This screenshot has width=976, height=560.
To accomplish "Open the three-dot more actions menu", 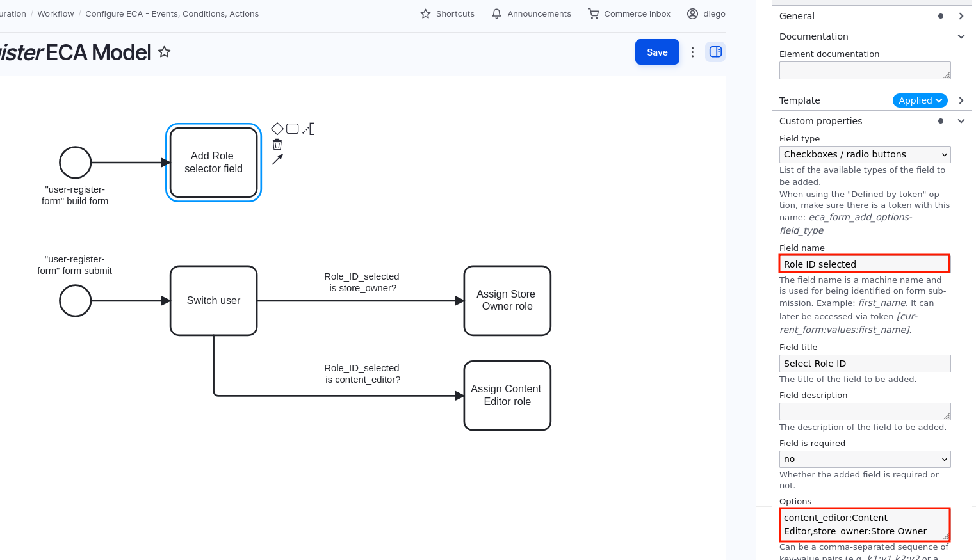I will 692,52.
